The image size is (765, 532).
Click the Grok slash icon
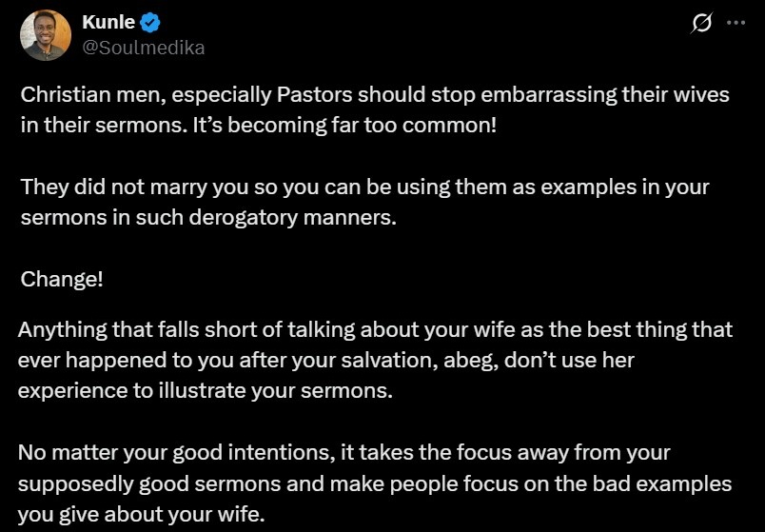point(701,24)
